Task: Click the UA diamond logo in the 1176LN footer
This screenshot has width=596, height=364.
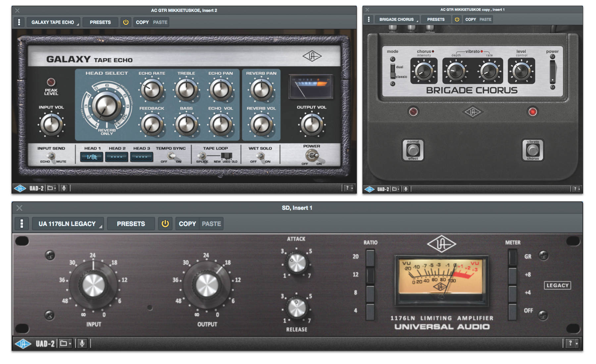Action: pyautogui.click(x=23, y=344)
